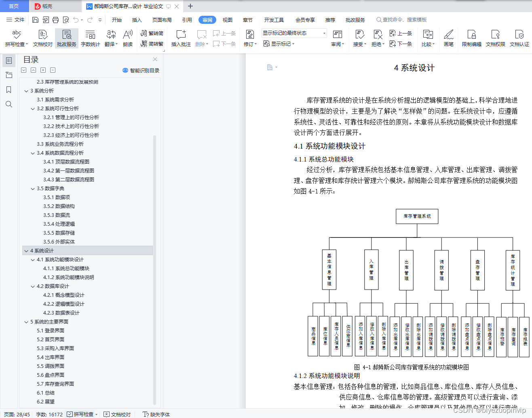Convert text to traditional Chinese (简转繁)
Viewport: 532px width, 418px height.
tap(152, 44)
